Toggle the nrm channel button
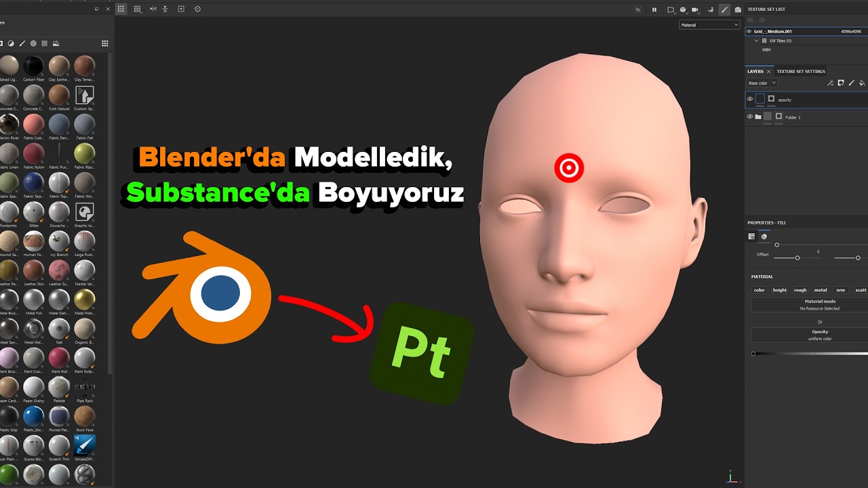 (841, 290)
